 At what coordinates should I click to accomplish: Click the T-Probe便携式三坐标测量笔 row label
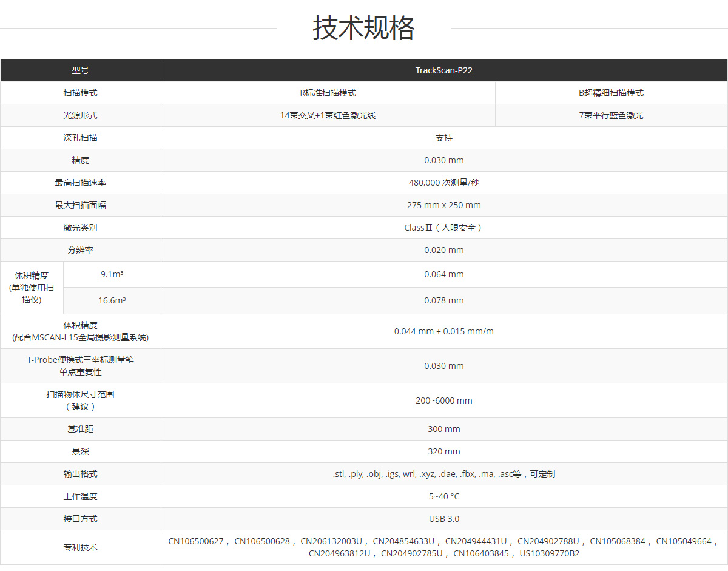80,365
